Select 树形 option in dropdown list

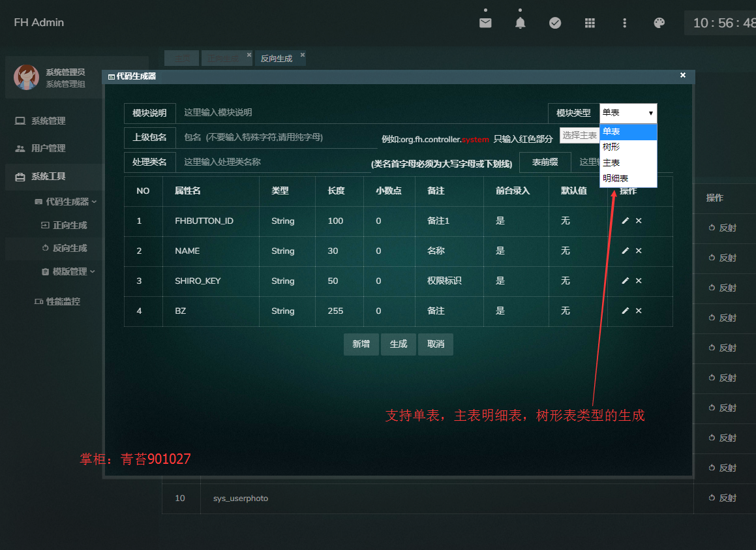pyautogui.click(x=627, y=147)
